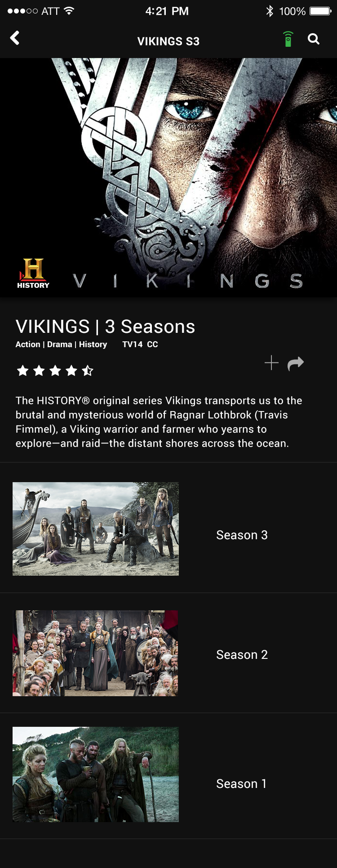Screen dimensions: 337x868
Task: Rate the show with the first star
Action: pyautogui.click(x=22, y=371)
